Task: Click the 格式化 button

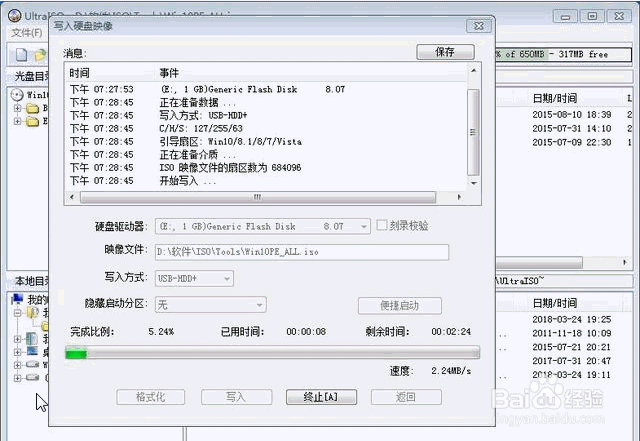Action: 151,397
